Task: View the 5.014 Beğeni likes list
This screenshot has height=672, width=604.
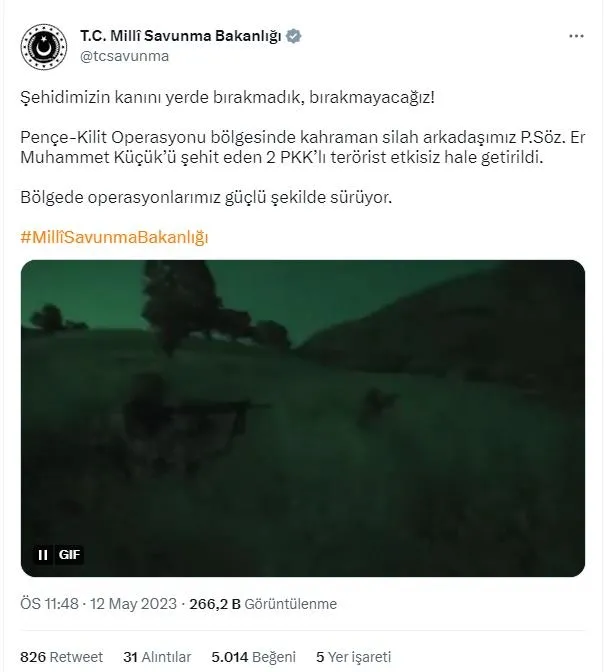Action: click(x=253, y=657)
